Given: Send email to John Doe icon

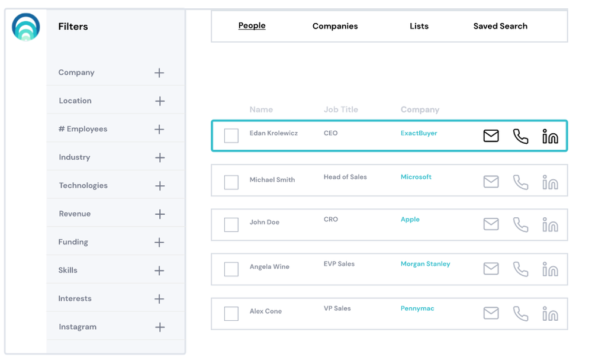Looking at the screenshot, I should pyautogui.click(x=491, y=224).
